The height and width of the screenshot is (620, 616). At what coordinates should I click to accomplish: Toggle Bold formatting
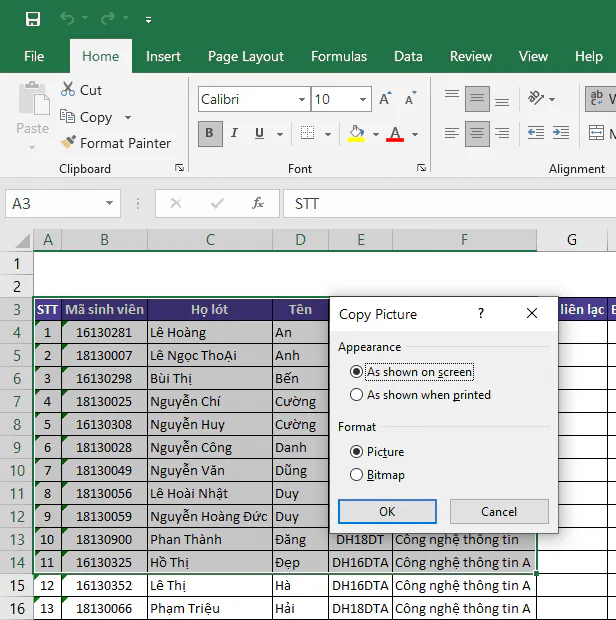pyautogui.click(x=210, y=134)
